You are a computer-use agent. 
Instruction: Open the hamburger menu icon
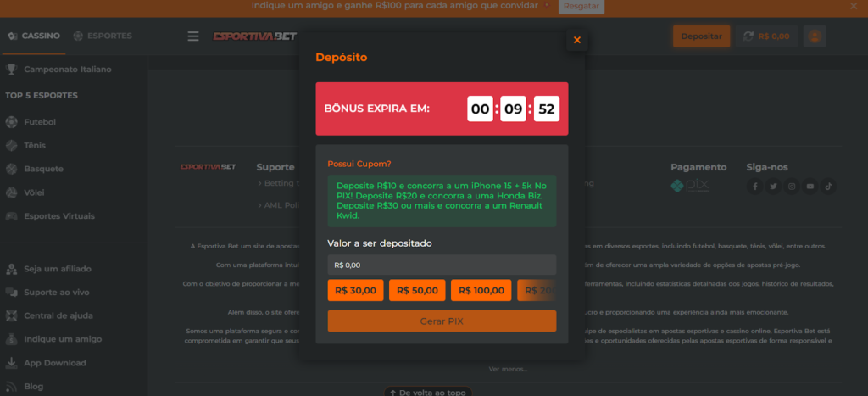pos(192,36)
